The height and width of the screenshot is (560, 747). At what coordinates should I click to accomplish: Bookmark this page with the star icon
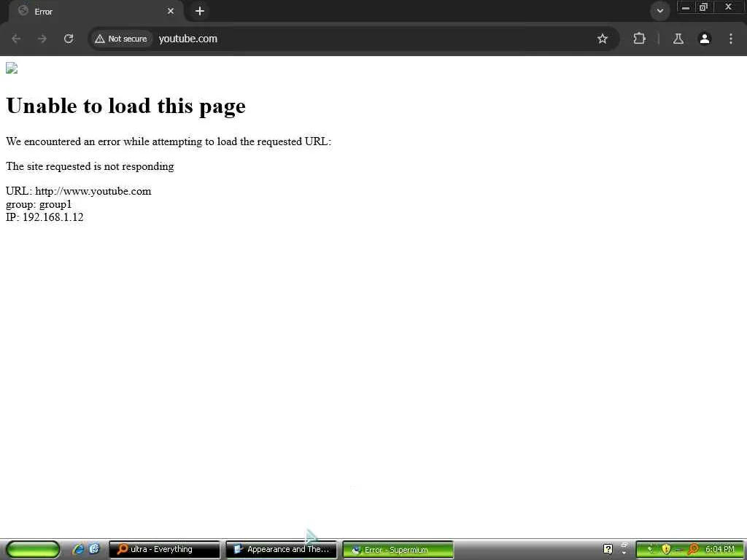click(x=602, y=39)
